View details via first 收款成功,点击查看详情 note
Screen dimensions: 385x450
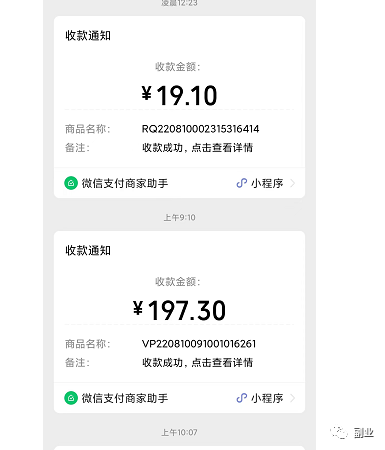(197, 148)
